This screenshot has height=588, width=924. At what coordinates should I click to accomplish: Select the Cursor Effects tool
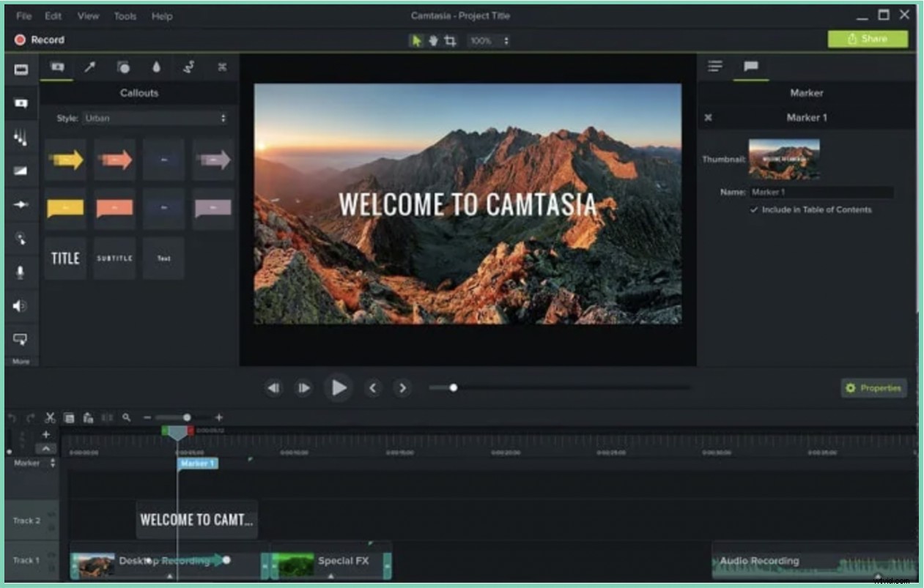(21, 238)
